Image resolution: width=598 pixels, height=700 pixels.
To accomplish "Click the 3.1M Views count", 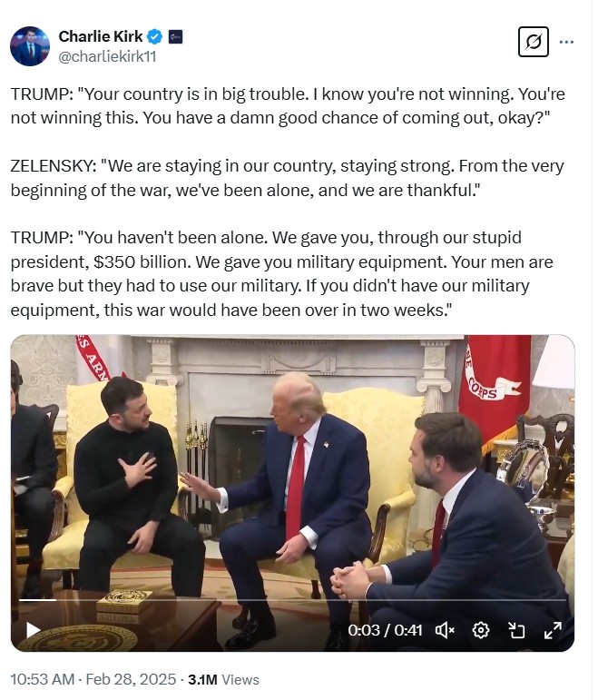I will pos(223,679).
